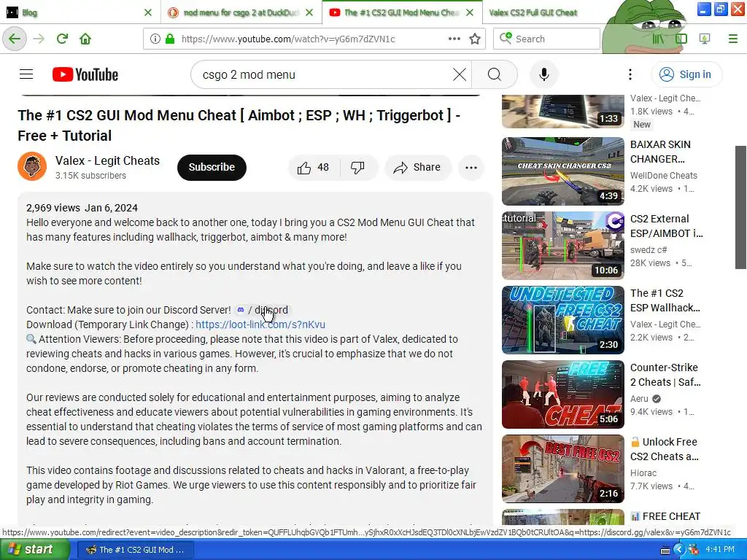This screenshot has height=560, width=747.
Task: Close the active YouTube tab
Action: click(x=470, y=12)
